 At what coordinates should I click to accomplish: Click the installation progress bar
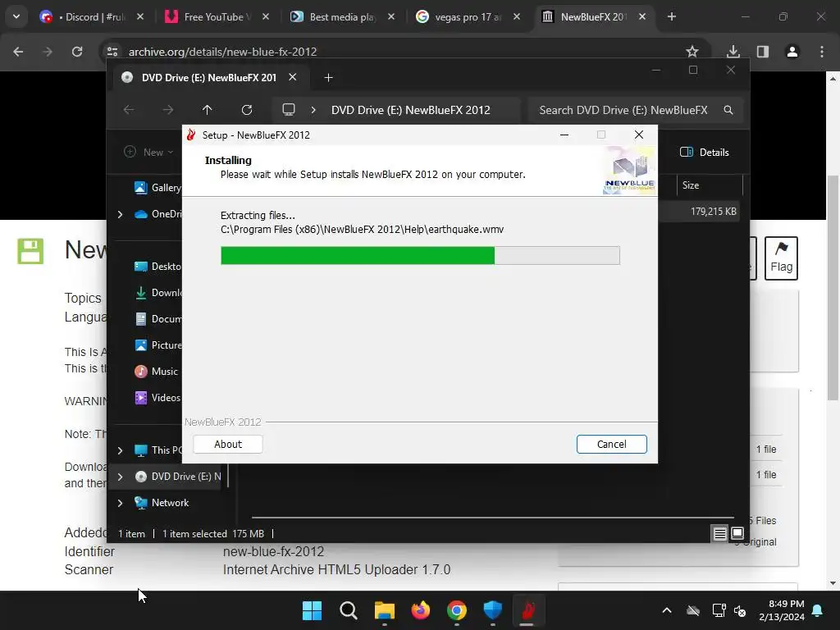pyautogui.click(x=420, y=256)
